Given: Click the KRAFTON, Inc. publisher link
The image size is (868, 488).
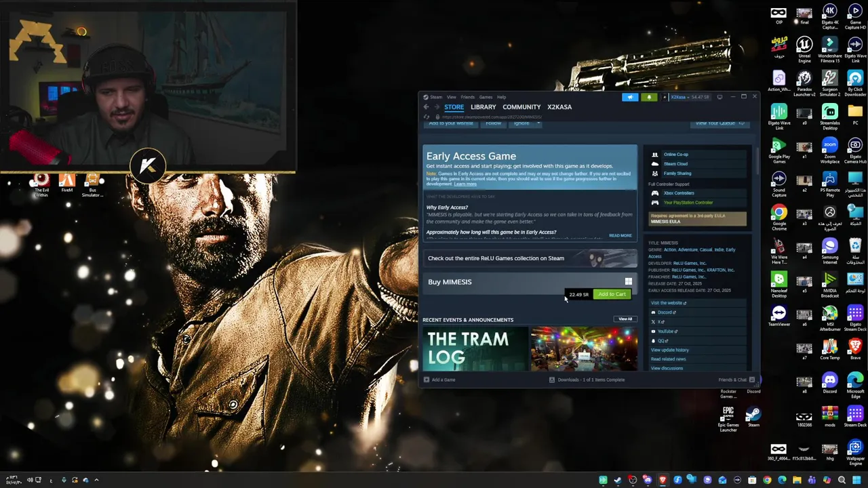Looking at the screenshot, I should pos(721,270).
